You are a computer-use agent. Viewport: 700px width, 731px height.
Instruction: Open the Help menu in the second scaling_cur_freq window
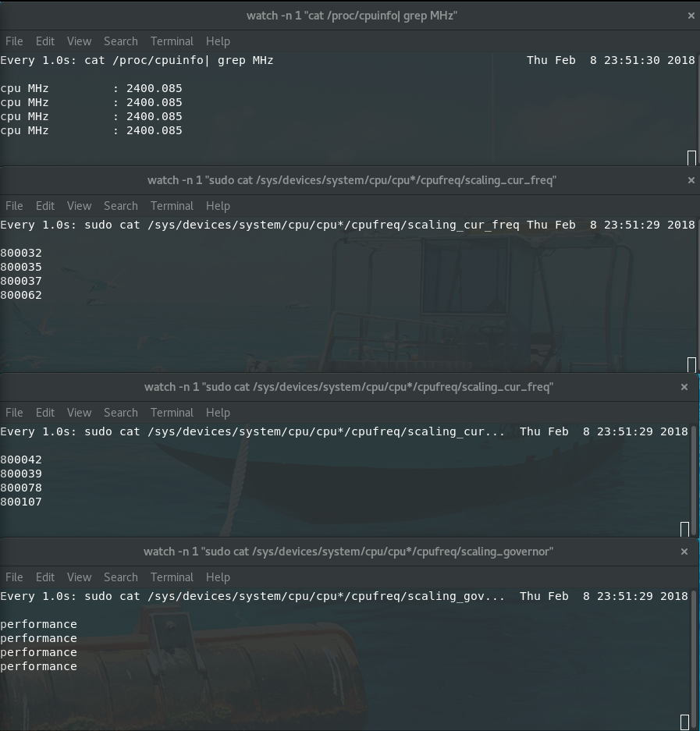tap(218, 412)
